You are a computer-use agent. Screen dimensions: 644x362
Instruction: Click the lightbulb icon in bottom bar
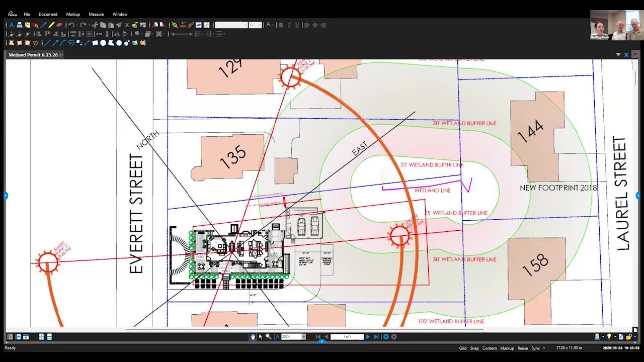(609, 337)
